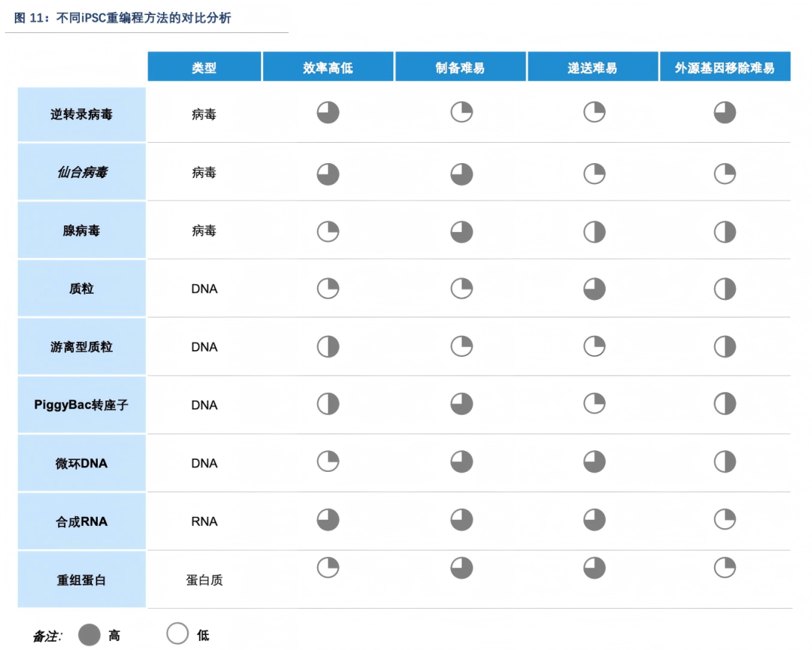Click the 外源基因移除难易 icon for 游离型质粒
Screen dimensions: 812x650
tap(725, 346)
